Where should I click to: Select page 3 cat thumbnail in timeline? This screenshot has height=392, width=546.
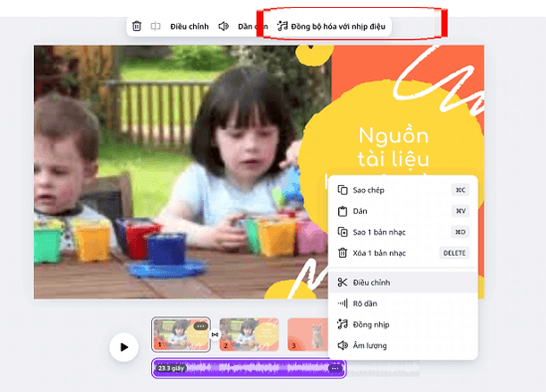tap(308, 334)
